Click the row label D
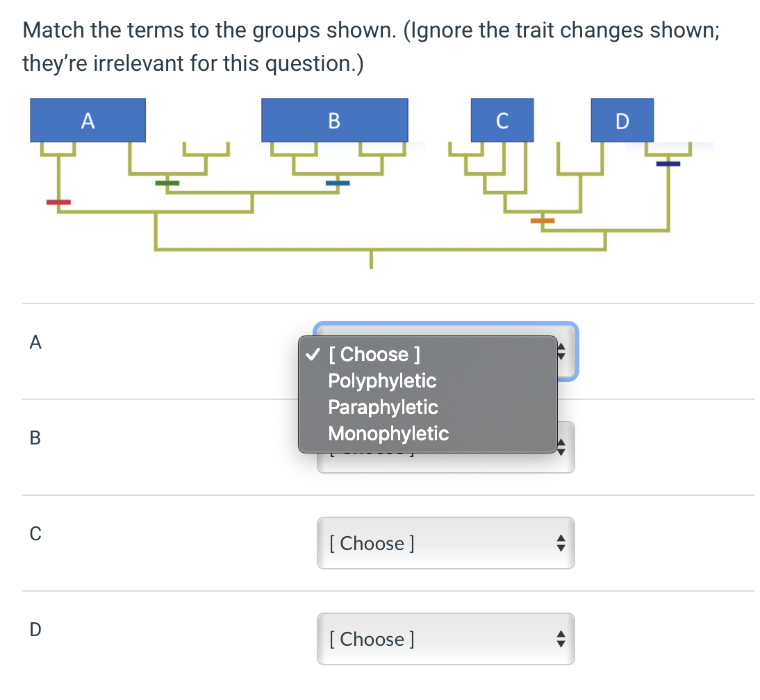 pyautogui.click(x=35, y=630)
